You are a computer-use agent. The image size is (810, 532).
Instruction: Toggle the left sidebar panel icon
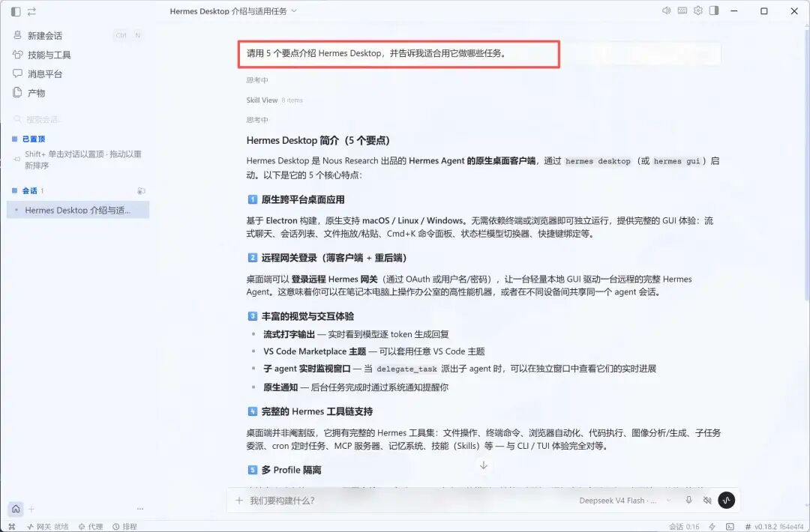pos(16,10)
